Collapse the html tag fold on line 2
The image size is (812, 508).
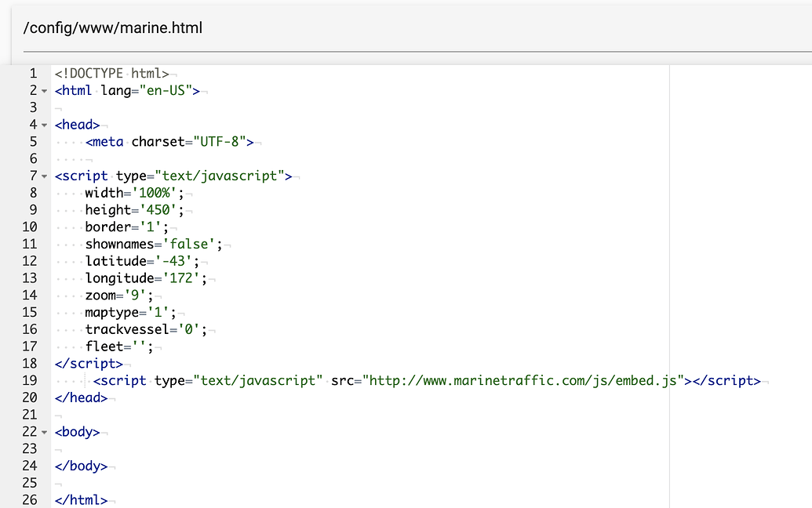(44, 91)
